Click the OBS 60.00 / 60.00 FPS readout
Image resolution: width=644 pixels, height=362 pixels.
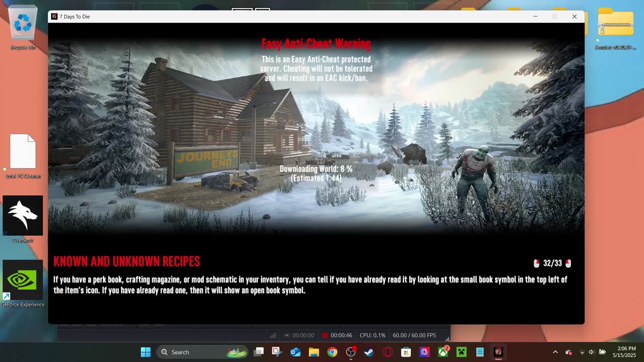click(414, 335)
